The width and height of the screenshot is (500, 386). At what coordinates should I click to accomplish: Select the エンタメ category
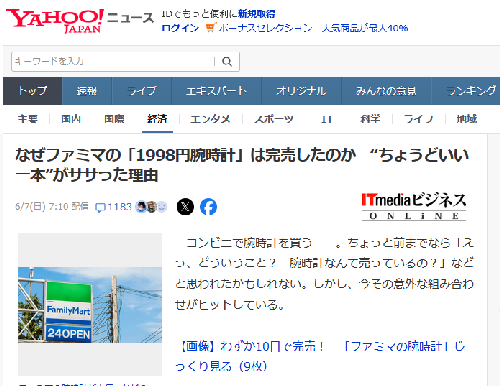[210, 119]
